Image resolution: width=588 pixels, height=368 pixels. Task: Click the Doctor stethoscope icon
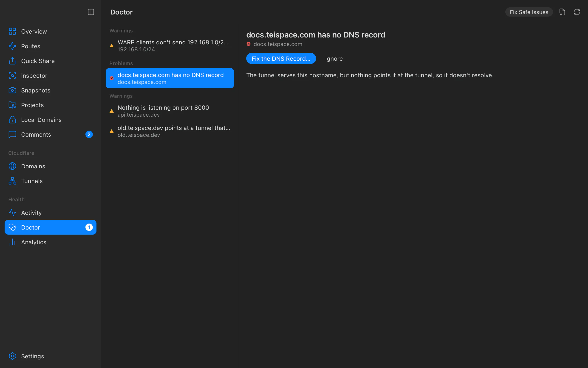click(x=12, y=227)
